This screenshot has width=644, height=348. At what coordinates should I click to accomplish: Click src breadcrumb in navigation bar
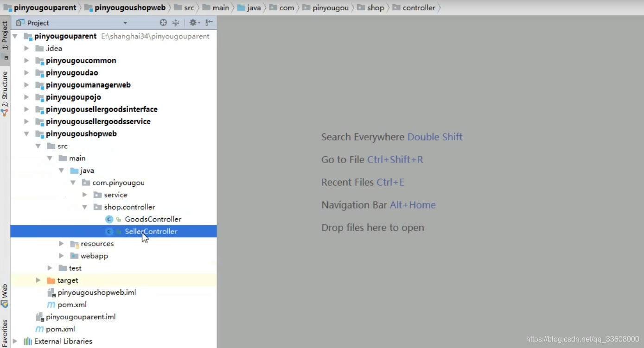184,7
